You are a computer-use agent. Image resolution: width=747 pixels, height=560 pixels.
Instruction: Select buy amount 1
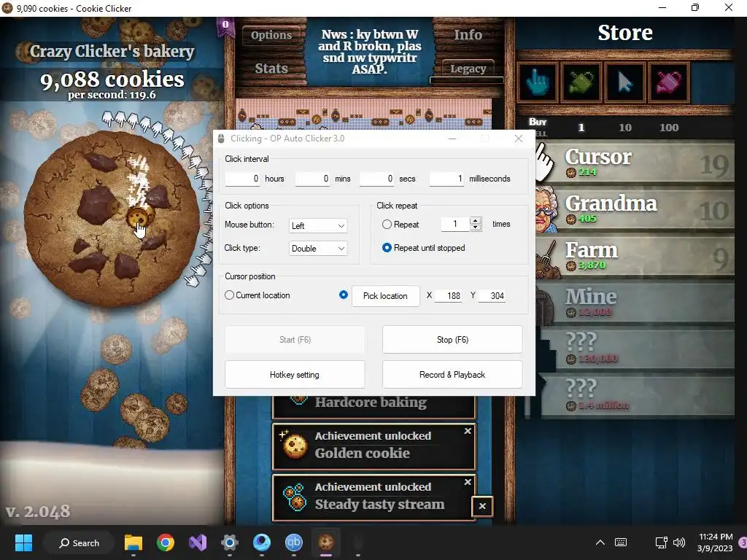pos(581,128)
